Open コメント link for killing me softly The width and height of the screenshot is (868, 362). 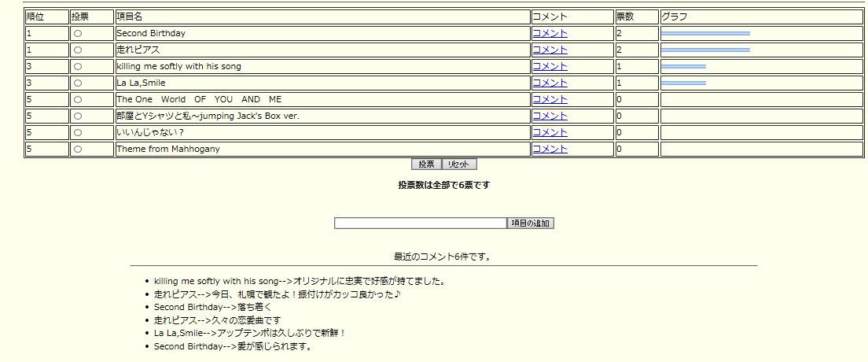550,67
